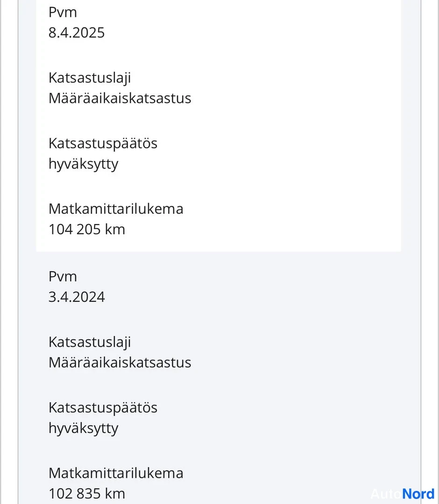The width and height of the screenshot is (439, 504).
Task: Click the 102 835 km odometer reading
Action: pos(87,494)
